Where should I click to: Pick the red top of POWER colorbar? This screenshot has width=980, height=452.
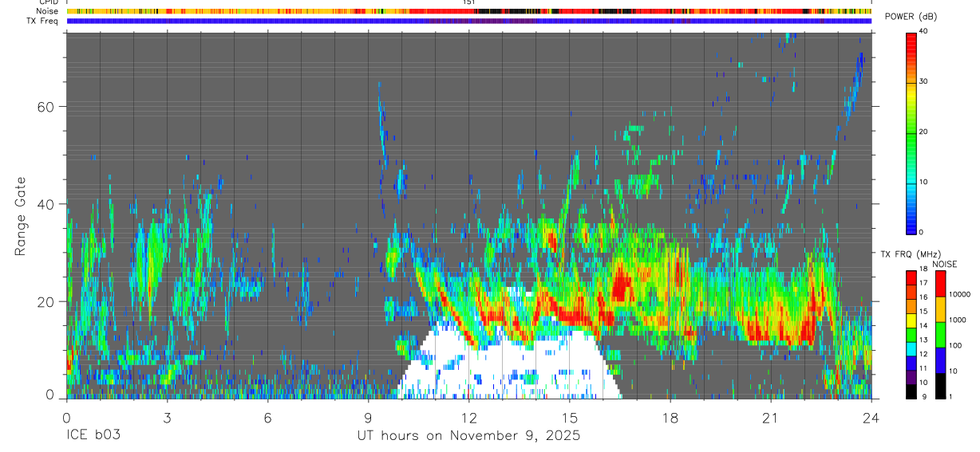coord(911,41)
